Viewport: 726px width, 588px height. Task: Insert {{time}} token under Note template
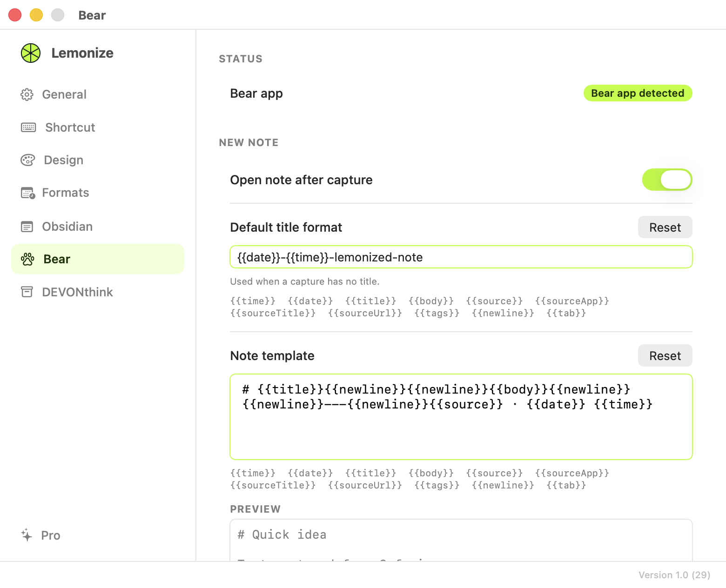(253, 473)
